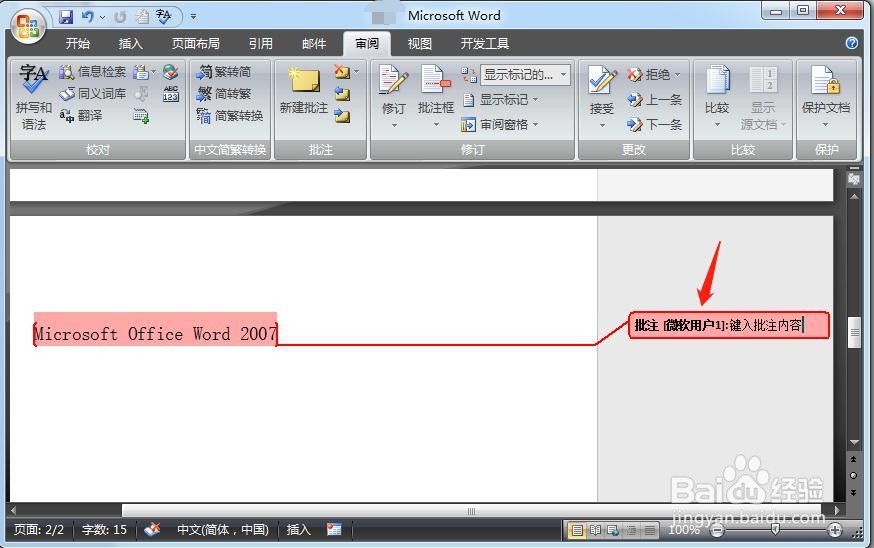The image size is (874, 548).
Task: Switch to web layout view
Action: (x=613, y=530)
